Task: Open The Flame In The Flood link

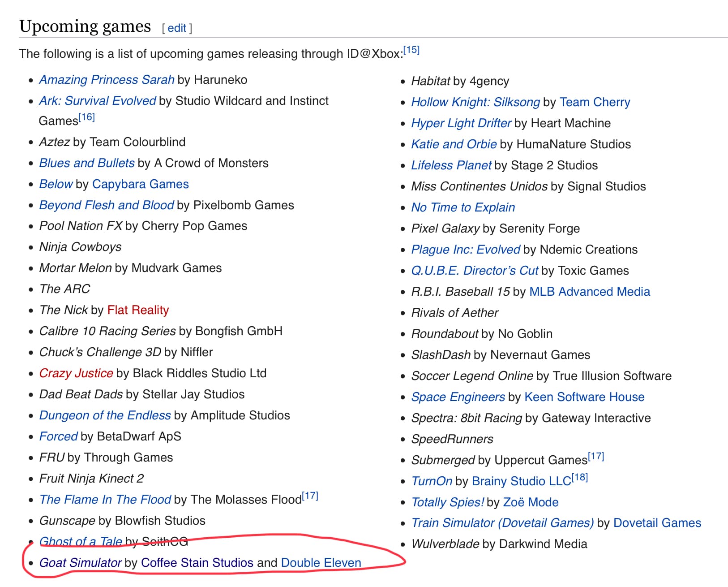Action: point(105,500)
